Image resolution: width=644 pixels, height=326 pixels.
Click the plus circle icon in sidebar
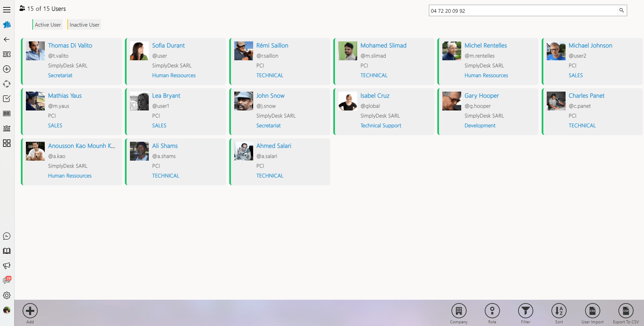pos(7,69)
